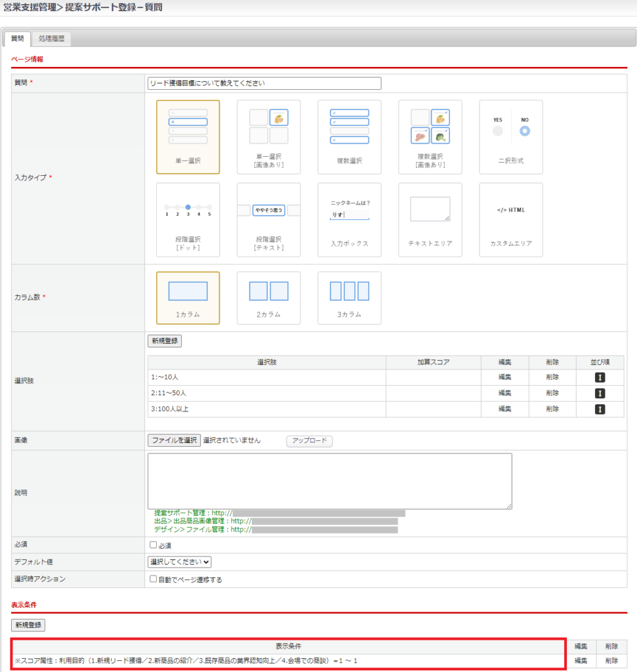The image size is (637, 672).
Task: Select 段階選択[ドット] input type
Action: tap(188, 219)
